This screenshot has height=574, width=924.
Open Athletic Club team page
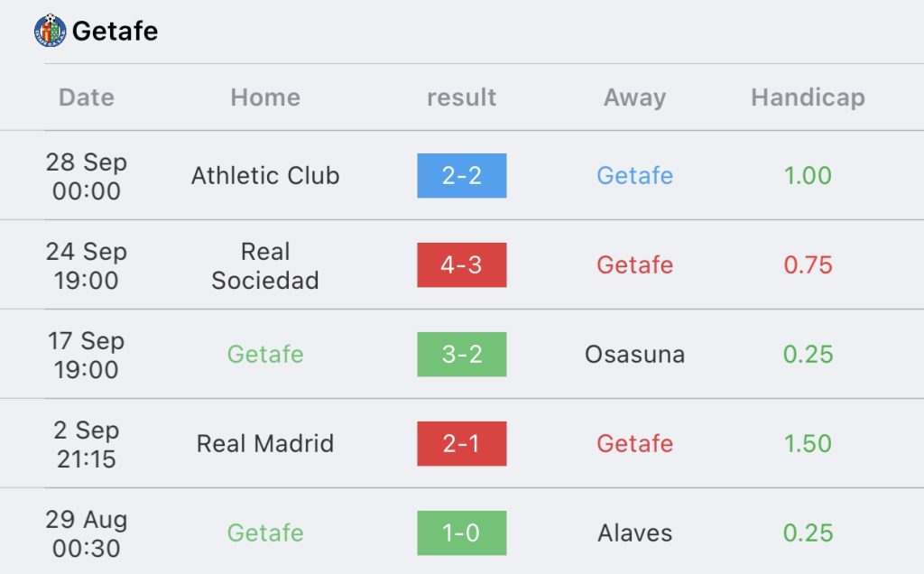coord(265,176)
